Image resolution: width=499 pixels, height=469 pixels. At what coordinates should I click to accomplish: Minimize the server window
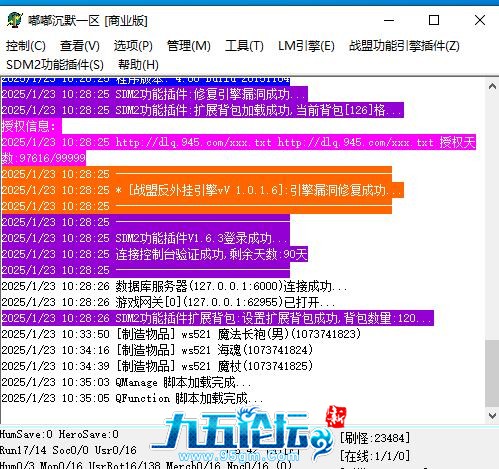pos(389,20)
